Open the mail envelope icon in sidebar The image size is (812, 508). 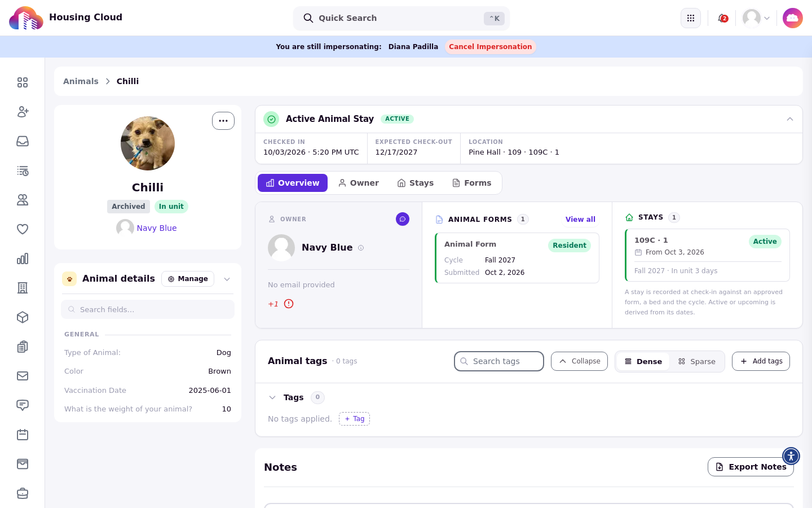[23, 376]
